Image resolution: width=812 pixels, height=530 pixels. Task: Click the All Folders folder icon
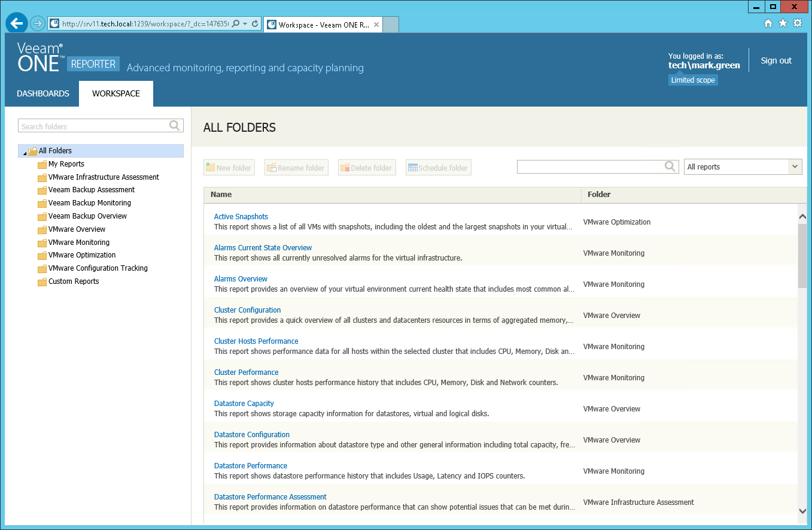click(x=32, y=152)
